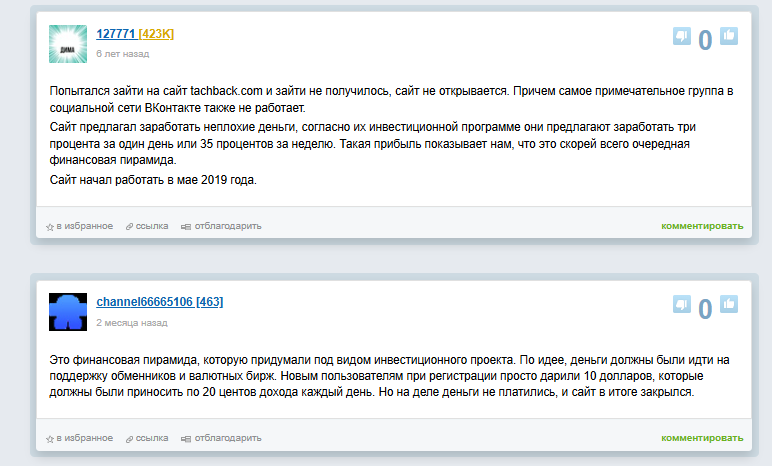
Task: Click the [463] reputation link
Action: (x=209, y=301)
